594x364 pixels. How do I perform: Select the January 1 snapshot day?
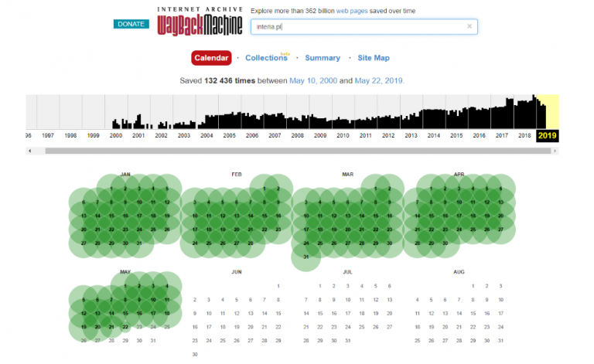(111, 189)
